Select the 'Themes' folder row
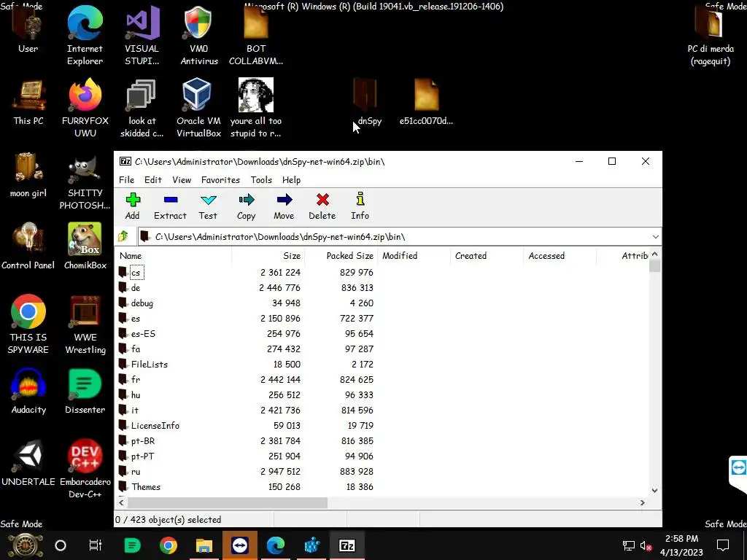 point(382,486)
